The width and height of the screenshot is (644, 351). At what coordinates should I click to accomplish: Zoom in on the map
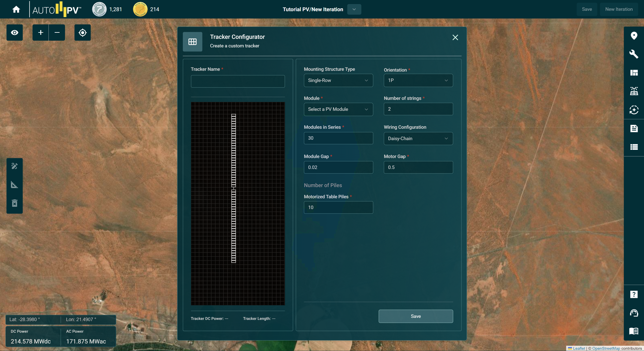click(40, 33)
